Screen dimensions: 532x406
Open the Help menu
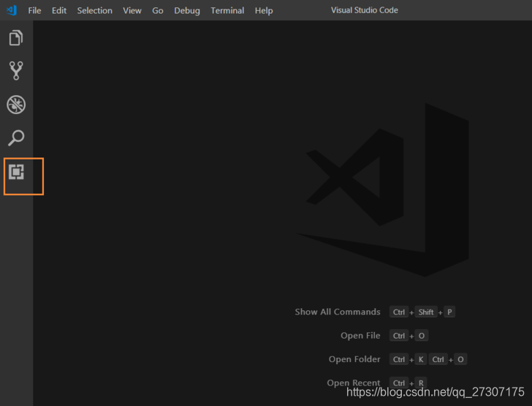click(x=264, y=10)
